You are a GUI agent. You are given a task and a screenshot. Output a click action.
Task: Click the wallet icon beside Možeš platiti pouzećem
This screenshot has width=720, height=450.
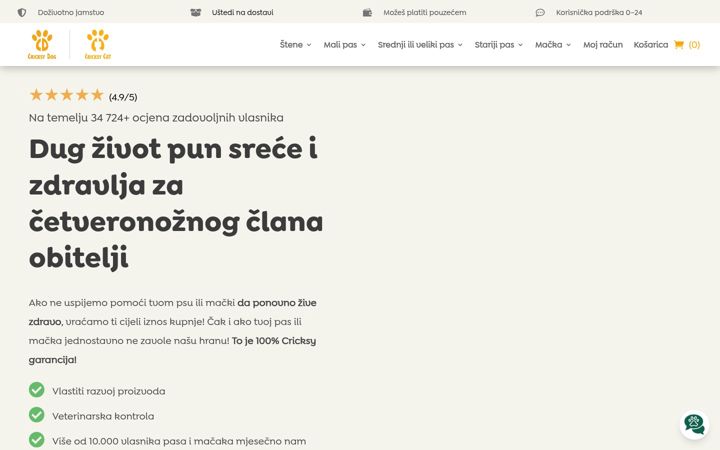(x=367, y=12)
